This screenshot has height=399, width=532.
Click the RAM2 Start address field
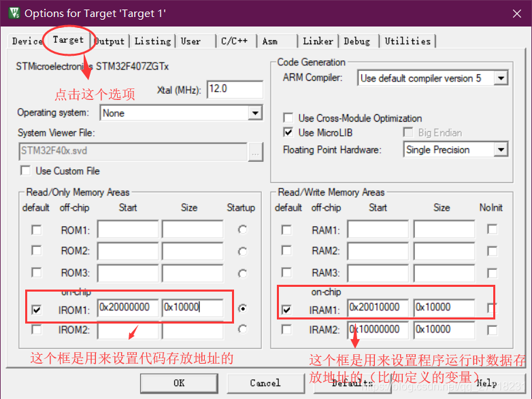pyautogui.click(x=378, y=251)
